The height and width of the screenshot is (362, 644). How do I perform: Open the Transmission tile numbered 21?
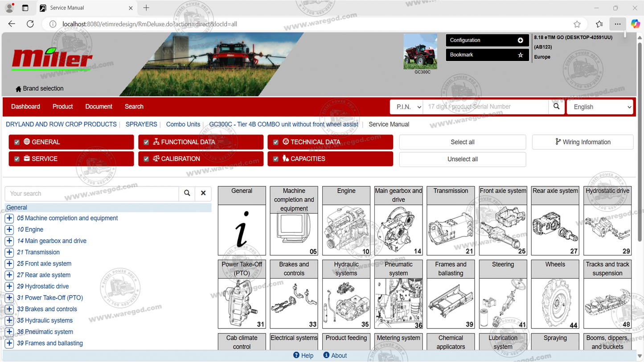point(451,221)
